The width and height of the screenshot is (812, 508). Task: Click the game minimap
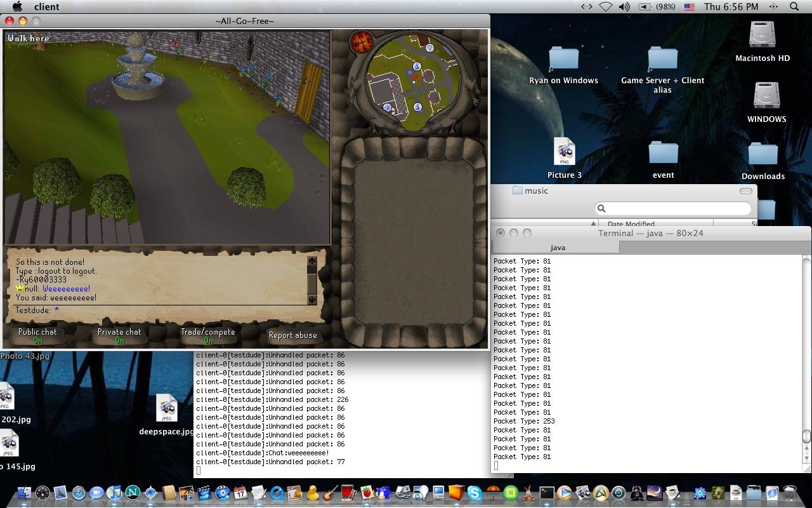[x=413, y=83]
